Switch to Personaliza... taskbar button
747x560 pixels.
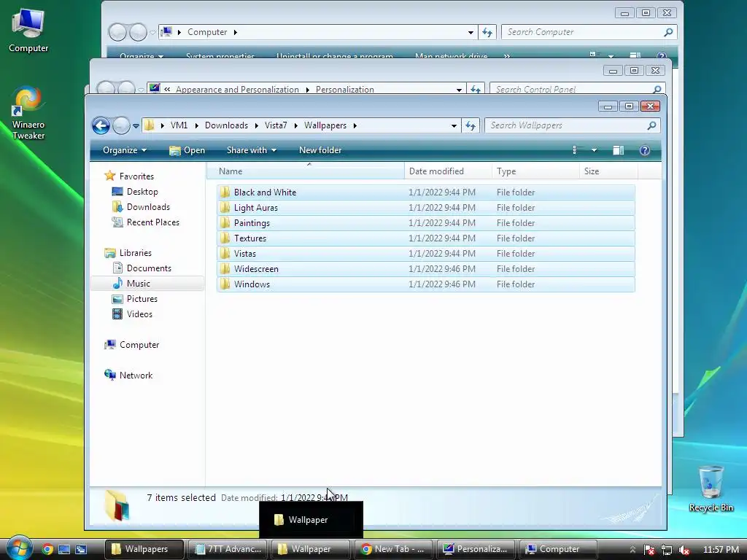(477, 549)
